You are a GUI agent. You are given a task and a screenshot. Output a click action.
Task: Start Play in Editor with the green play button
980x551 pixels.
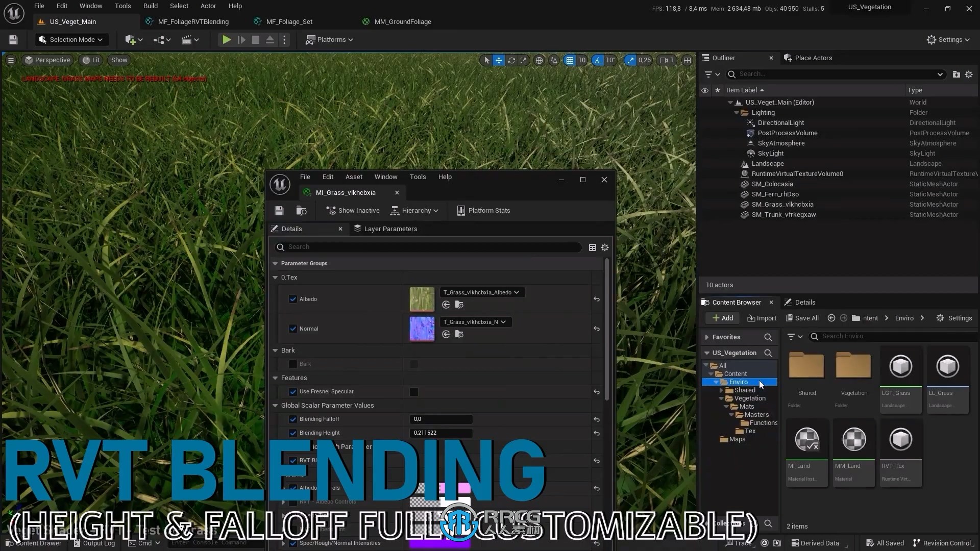click(227, 40)
